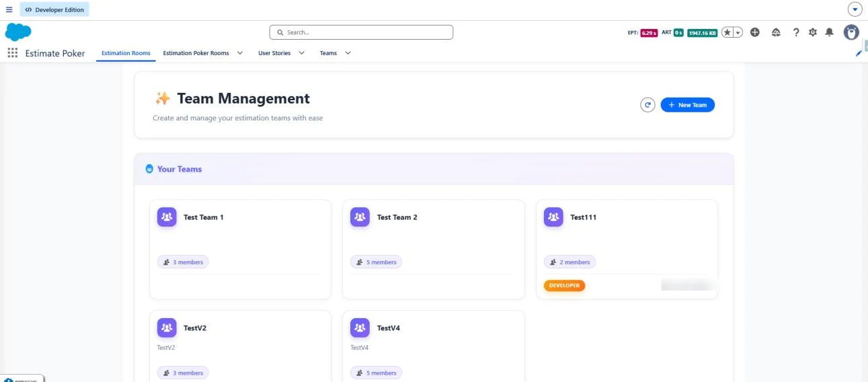Screen dimensions: 868x382
Task: Select the Estimation Rooms tab
Action: click(x=126, y=53)
